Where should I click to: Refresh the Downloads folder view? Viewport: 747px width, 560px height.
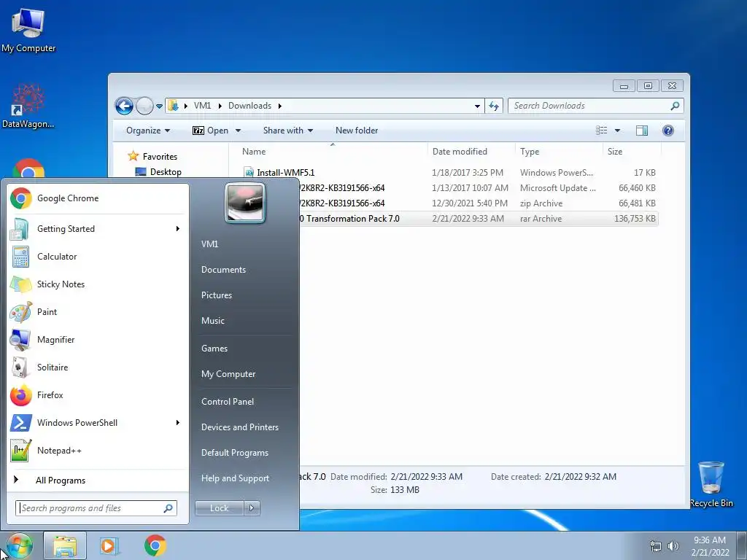coord(494,106)
